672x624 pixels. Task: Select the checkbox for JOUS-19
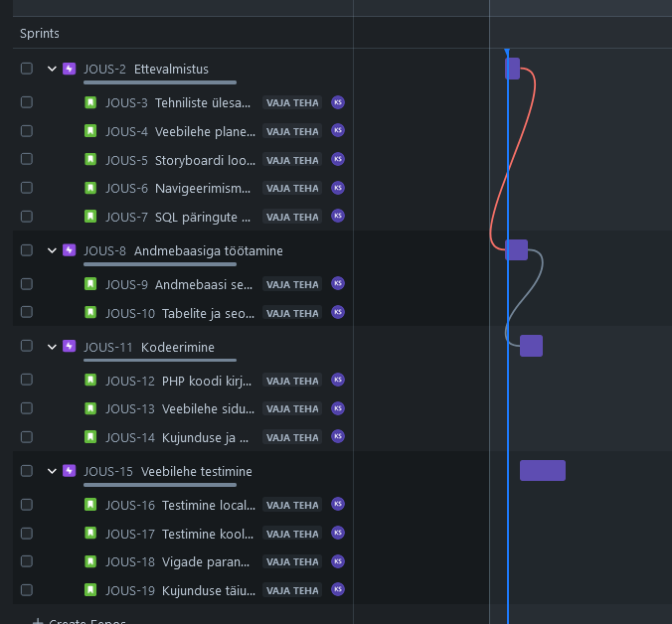27,590
